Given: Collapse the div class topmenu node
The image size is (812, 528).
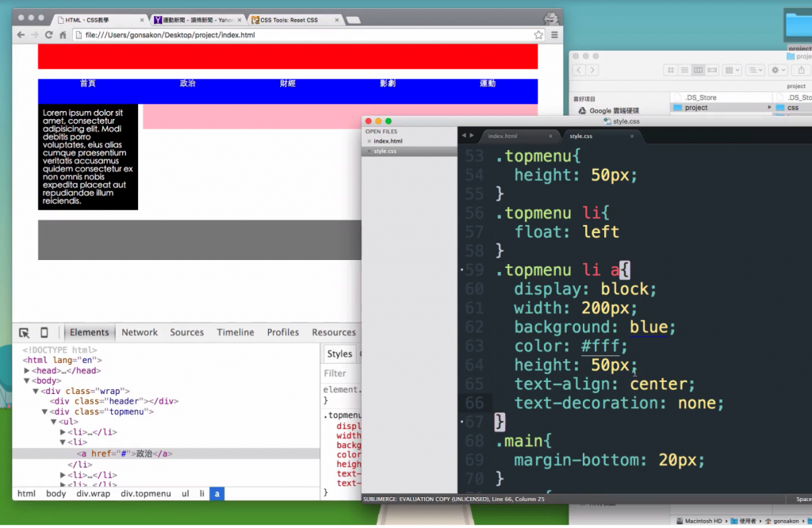Looking at the screenshot, I should tap(44, 412).
